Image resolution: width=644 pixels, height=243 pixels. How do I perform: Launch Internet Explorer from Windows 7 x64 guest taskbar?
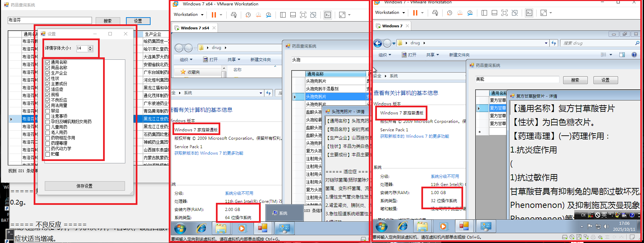tap(201, 228)
